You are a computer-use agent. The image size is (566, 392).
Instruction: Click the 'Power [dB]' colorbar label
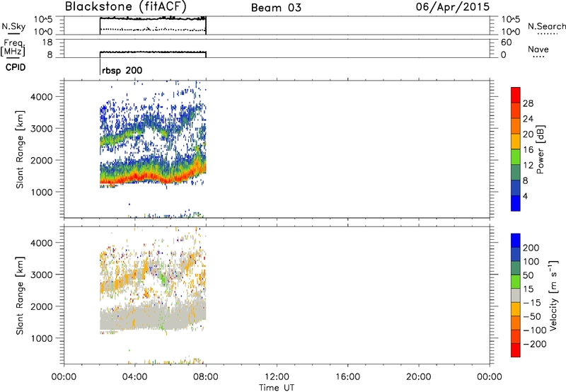[x=540, y=149]
